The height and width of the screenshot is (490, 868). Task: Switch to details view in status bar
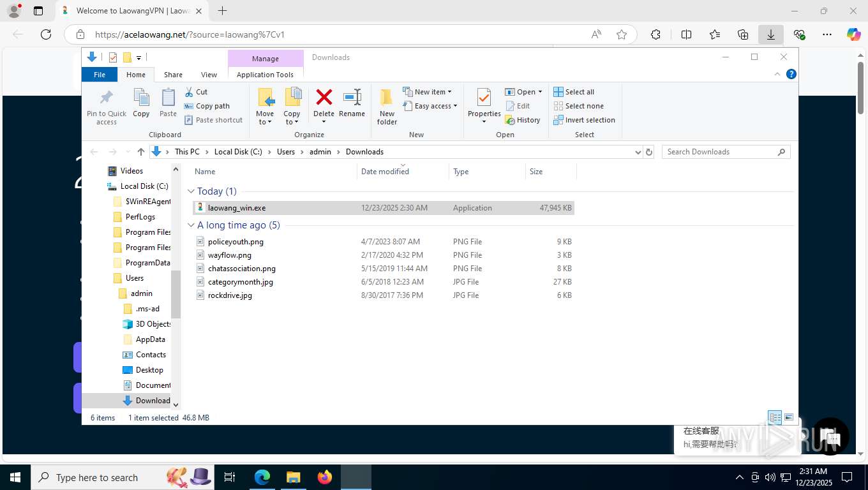tap(775, 417)
